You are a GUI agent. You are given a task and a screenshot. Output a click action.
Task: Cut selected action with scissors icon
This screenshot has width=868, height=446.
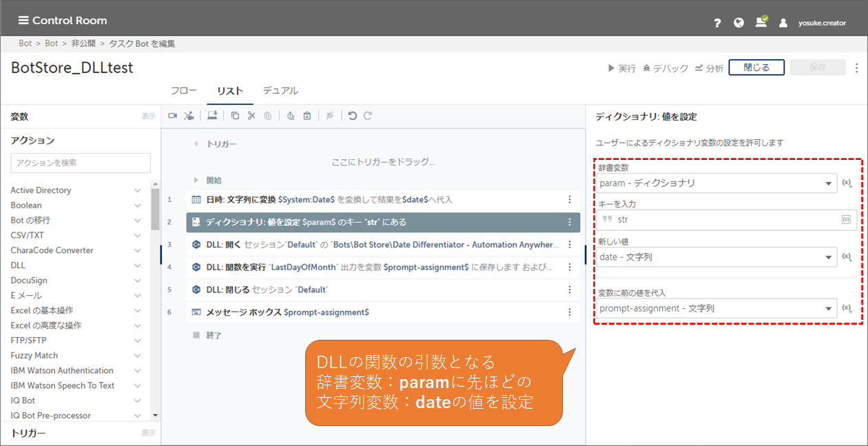[251, 116]
